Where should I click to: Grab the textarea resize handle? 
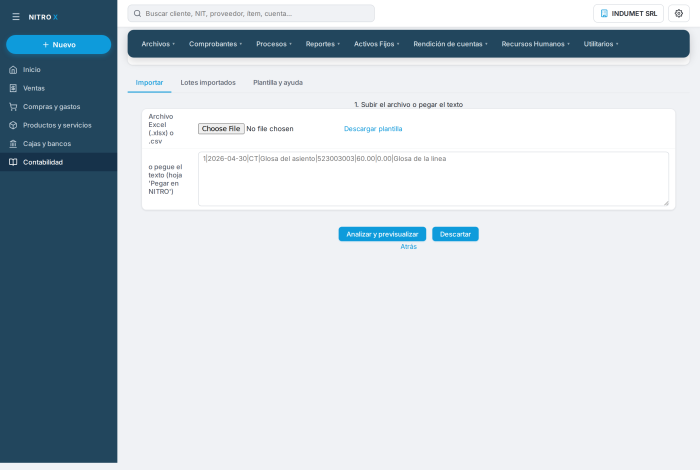point(666,203)
